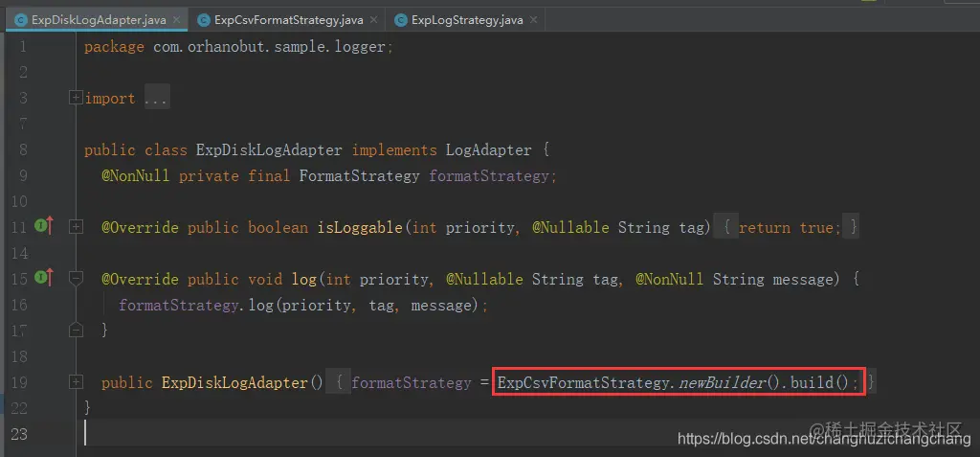
Task: Click the implements-method gutter icon on line 11
Action: tap(44, 226)
